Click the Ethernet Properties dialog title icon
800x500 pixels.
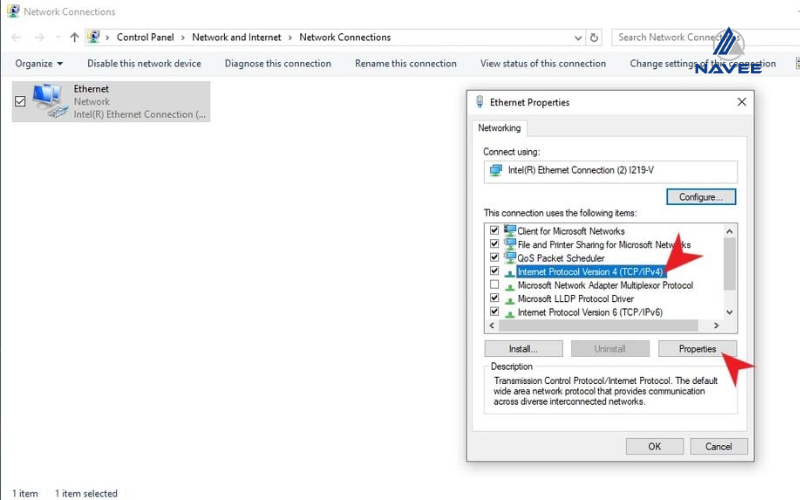480,102
